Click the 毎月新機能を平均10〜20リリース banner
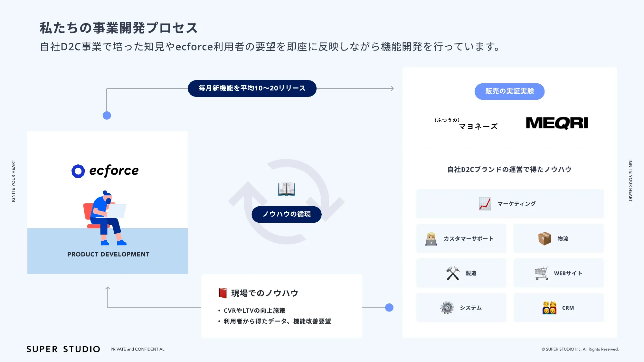Image resolution: width=644 pixels, height=362 pixels. pos(252,88)
